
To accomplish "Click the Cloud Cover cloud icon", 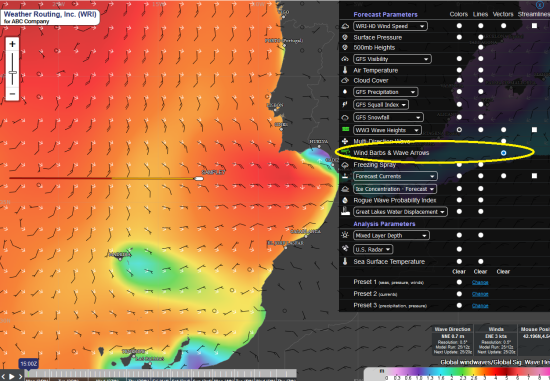I will coord(345,80).
